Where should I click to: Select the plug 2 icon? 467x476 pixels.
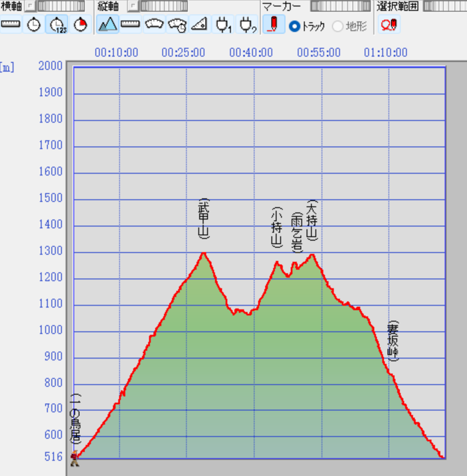tap(247, 24)
